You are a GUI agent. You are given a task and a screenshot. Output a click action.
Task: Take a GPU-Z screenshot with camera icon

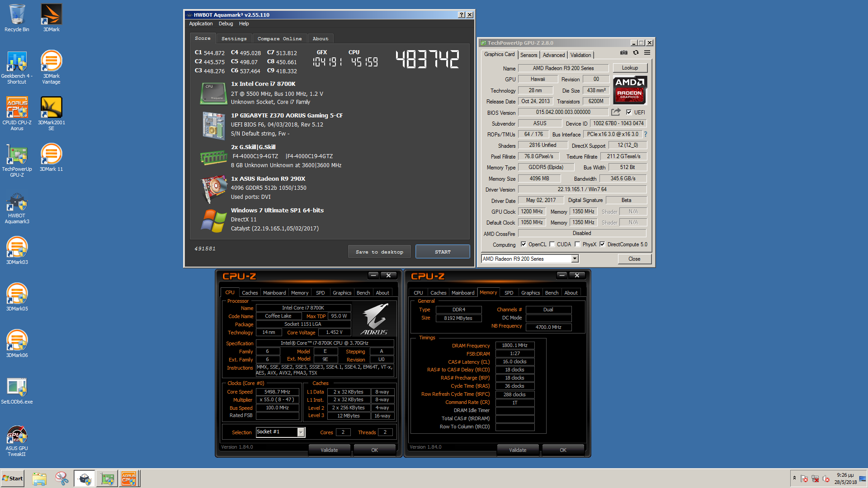(x=624, y=53)
